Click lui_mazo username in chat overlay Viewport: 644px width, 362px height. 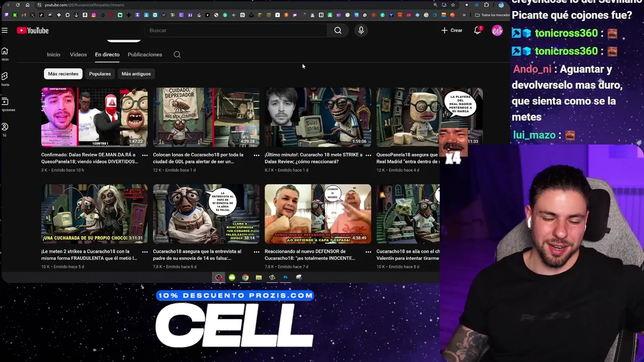coord(534,135)
